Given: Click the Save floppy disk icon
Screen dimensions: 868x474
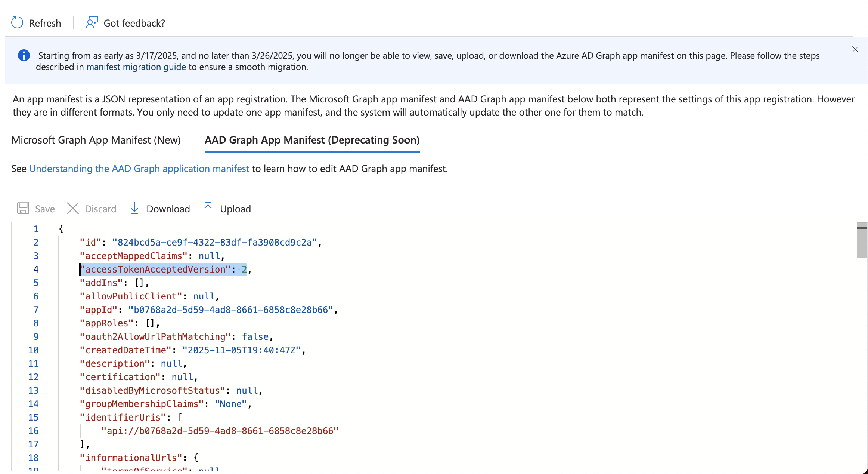Looking at the screenshot, I should click(x=23, y=209).
